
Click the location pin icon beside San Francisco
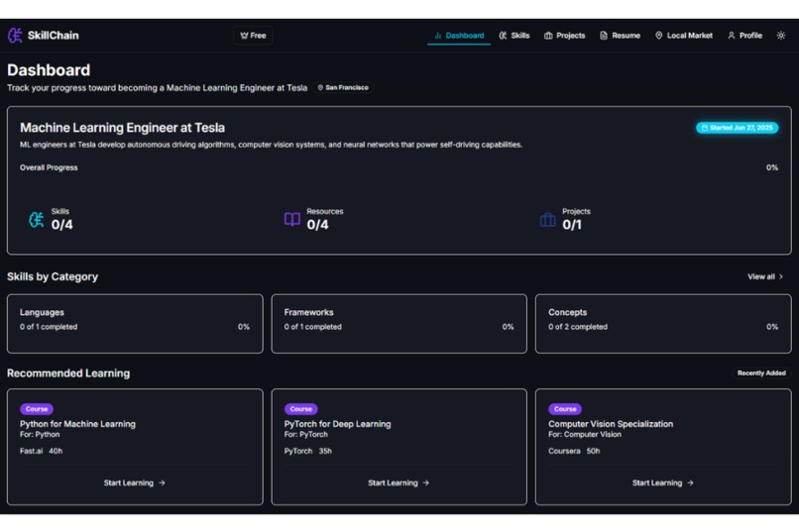(x=320, y=87)
